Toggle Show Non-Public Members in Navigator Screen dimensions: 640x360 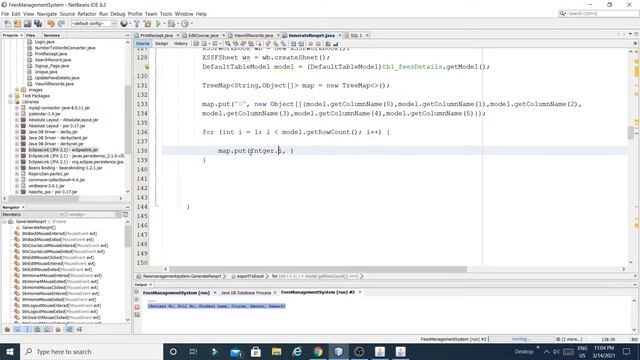pyautogui.click(x=38, y=329)
